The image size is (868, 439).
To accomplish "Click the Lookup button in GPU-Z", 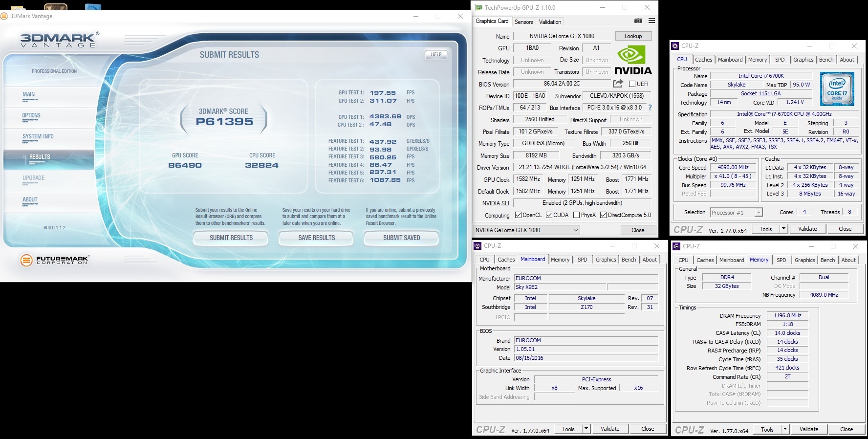I will [632, 36].
